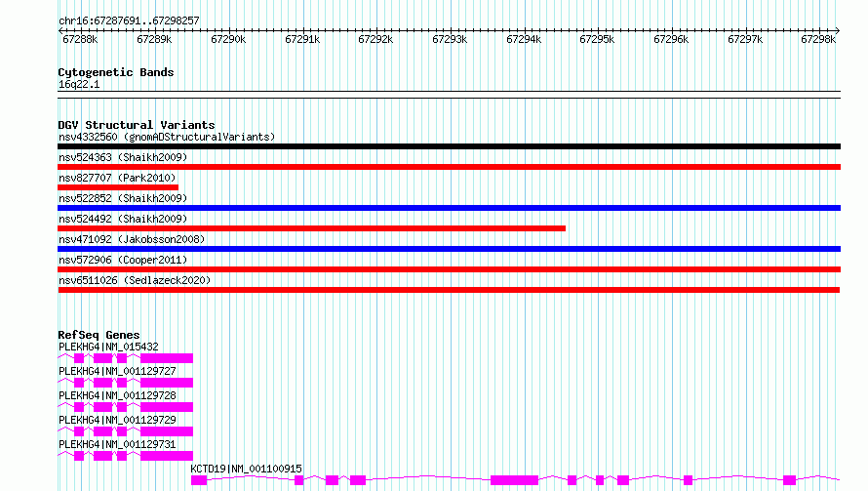This screenshot has height=491, width=868.
Task: Select the 67292k scale label
Action: [375, 39]
